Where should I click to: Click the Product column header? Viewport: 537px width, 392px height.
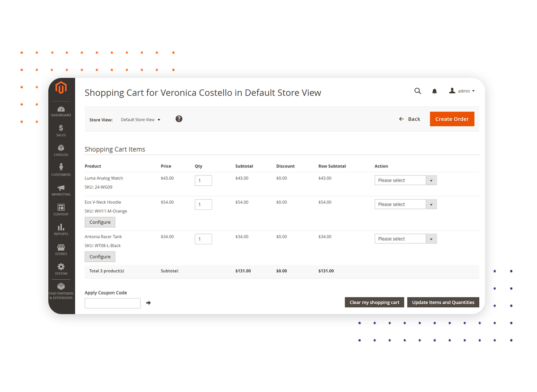(93, 166)
